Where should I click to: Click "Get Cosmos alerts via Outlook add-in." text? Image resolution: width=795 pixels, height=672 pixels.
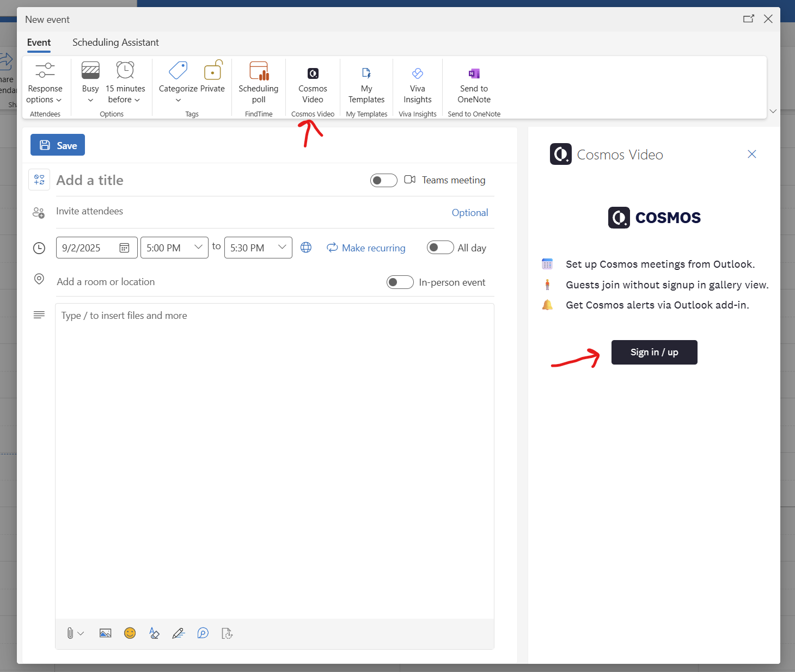pos(657,305)
